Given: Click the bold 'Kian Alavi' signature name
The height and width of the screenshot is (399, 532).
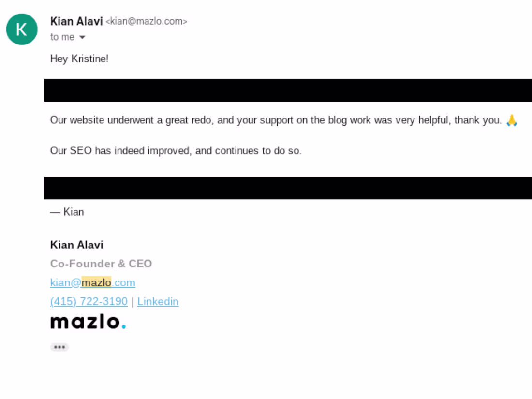Looking at the screenshot, I should [76, 245].
